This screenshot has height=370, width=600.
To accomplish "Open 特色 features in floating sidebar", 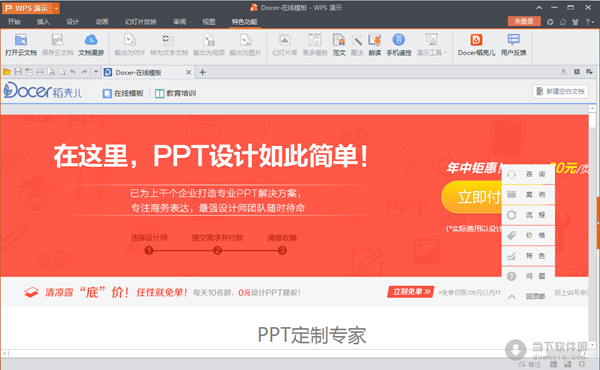I will point(528,256).
